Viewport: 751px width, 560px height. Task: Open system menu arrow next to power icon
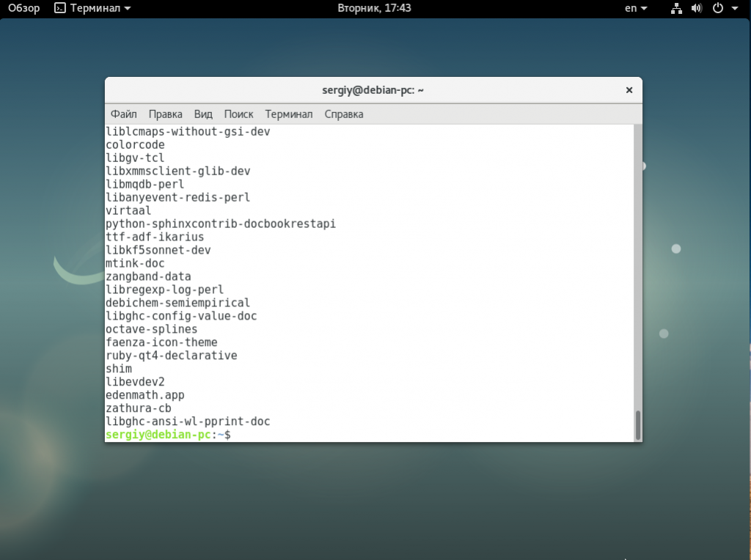736,8
